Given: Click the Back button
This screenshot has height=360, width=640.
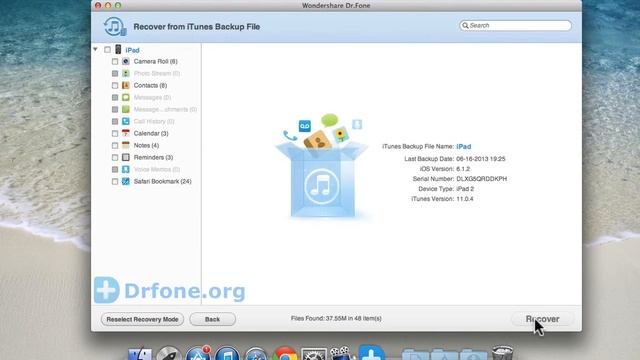Looking at the screenshot, I should (x=212, y=319).
